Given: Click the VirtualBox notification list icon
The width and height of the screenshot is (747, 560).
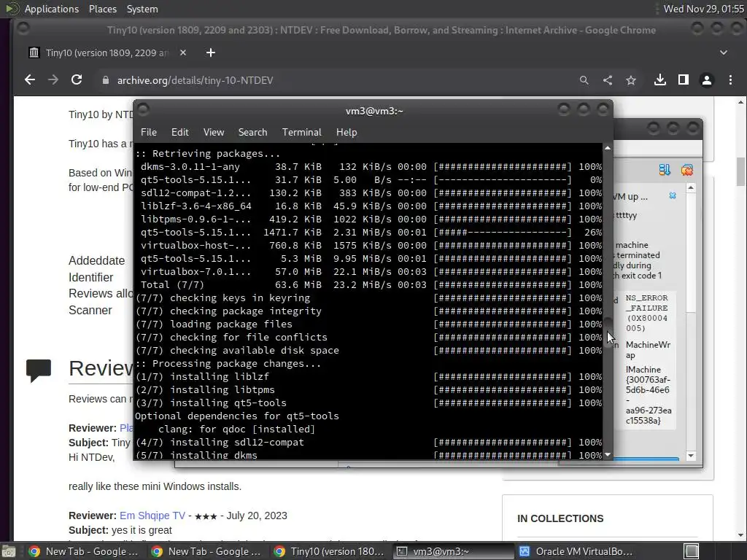Looking at the screenshot, I should tap(665, 169).
